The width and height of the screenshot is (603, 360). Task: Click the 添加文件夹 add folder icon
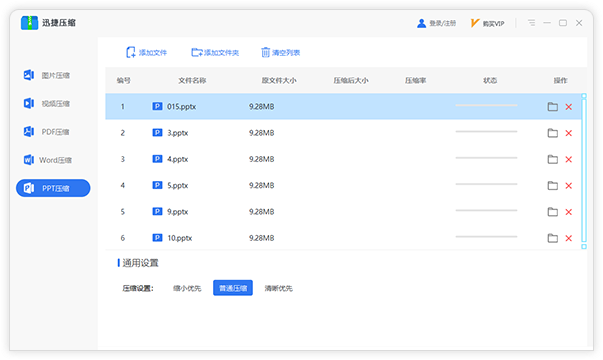click(x=197, y=52)
